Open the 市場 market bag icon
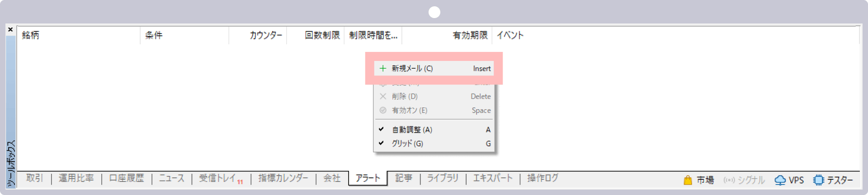The height and width of the screenshot is (195, 868). tap(688, 180)
